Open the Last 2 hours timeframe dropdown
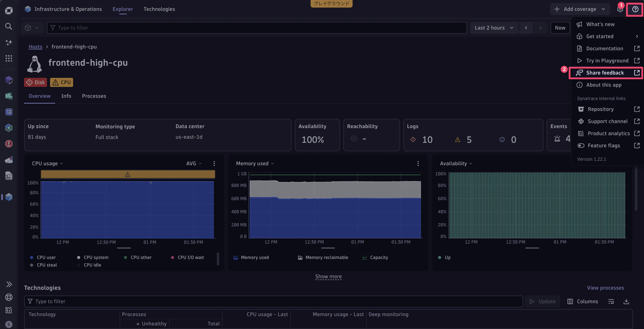The image size is (644, 329). [x=494, y=28]
